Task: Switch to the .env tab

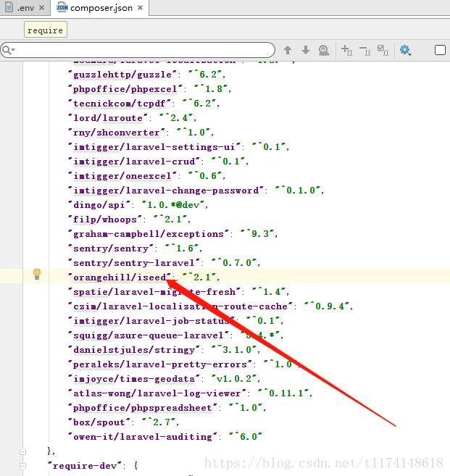Action: click(x=26, y=8)
